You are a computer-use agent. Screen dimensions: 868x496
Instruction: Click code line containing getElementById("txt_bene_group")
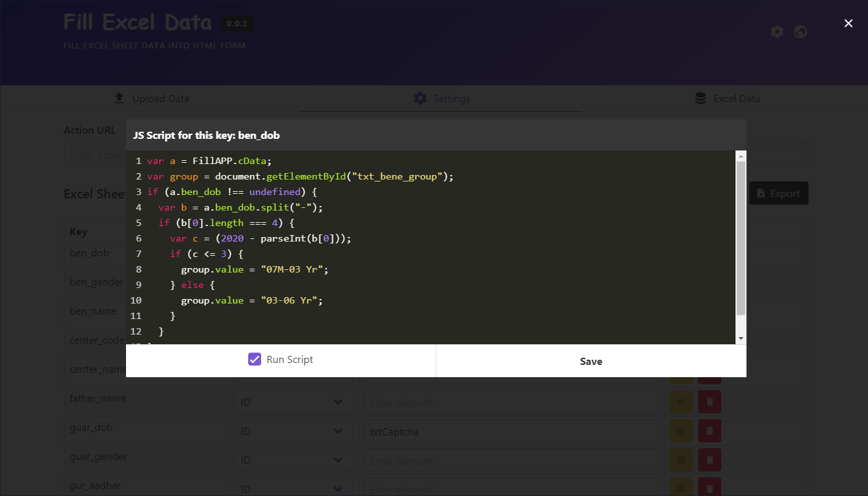pyautogui.click(x=301, y=176)
